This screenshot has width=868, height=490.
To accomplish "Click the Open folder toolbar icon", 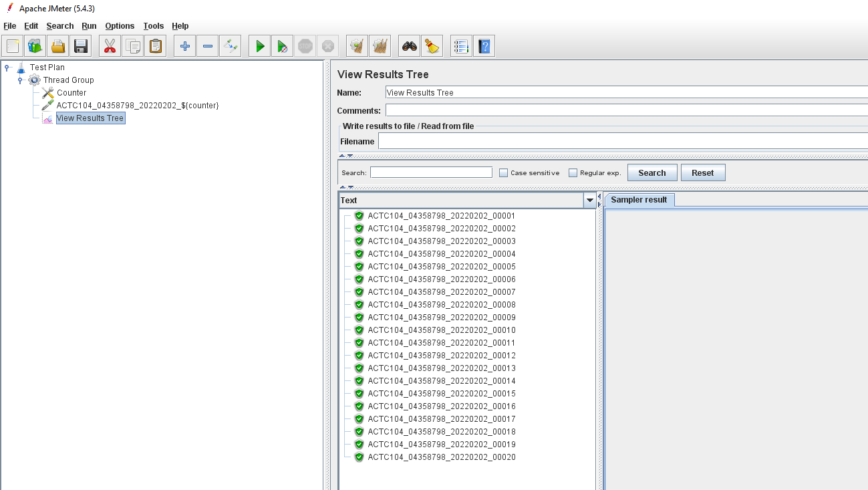I will click(x=58, y=46).
